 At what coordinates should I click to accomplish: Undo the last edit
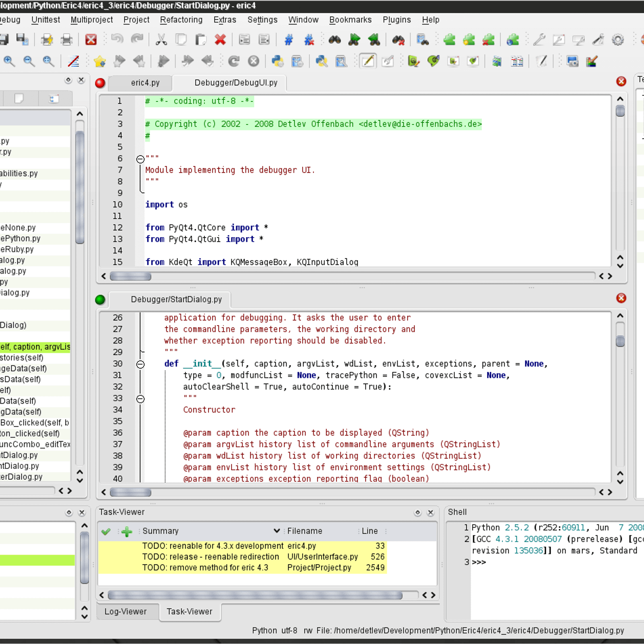coord(117,39)
